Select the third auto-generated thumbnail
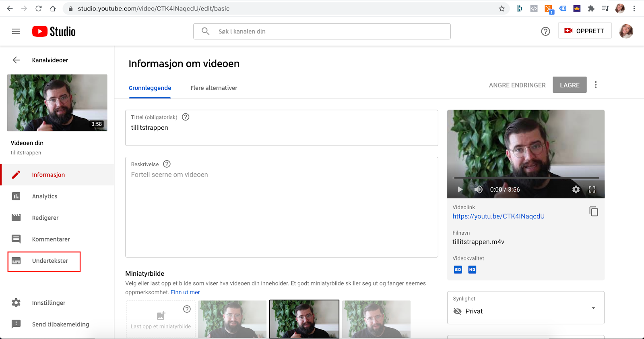The image size is (644, 339). pyautogui.click(x=376, y=319)
